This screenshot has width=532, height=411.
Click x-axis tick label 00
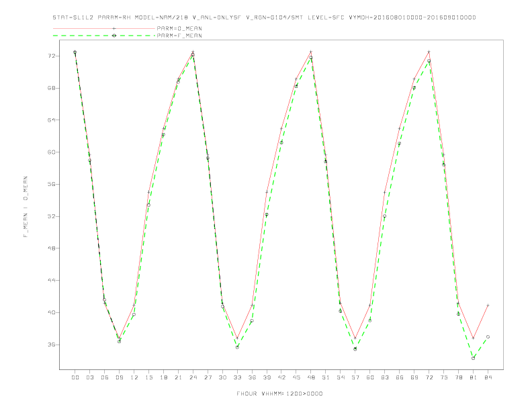coord(75,377)
